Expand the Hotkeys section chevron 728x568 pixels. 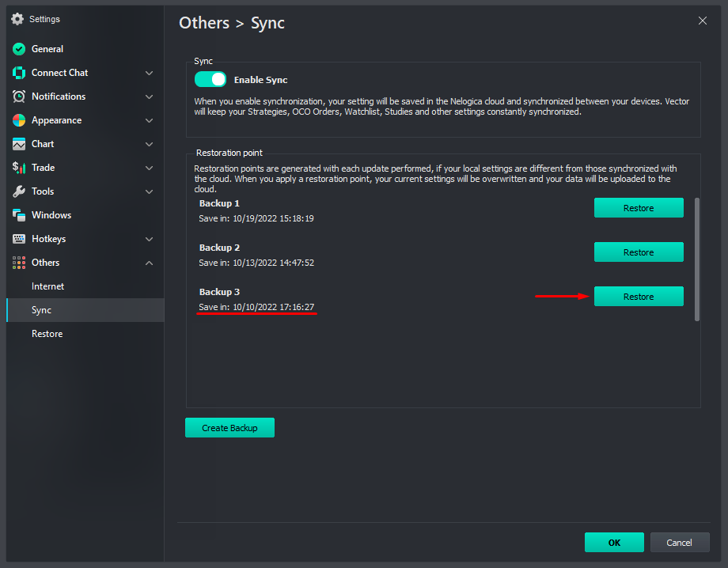click(x=149, y=239)
